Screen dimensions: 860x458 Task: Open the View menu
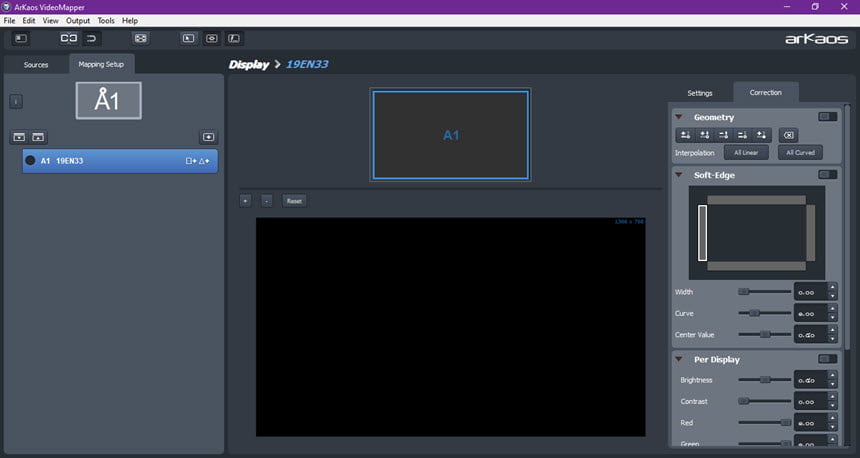point(50,21)
